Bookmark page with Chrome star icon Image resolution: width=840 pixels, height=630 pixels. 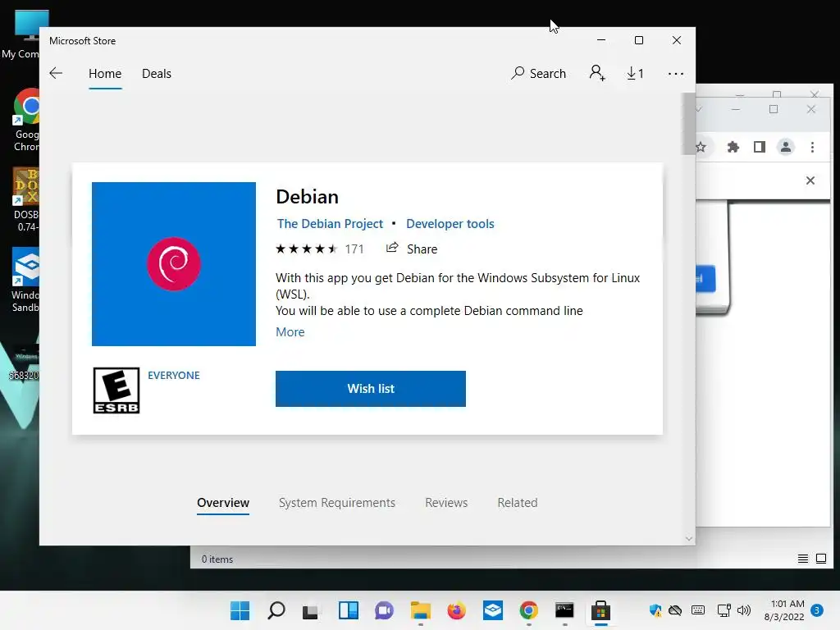(x=701, y=147)
